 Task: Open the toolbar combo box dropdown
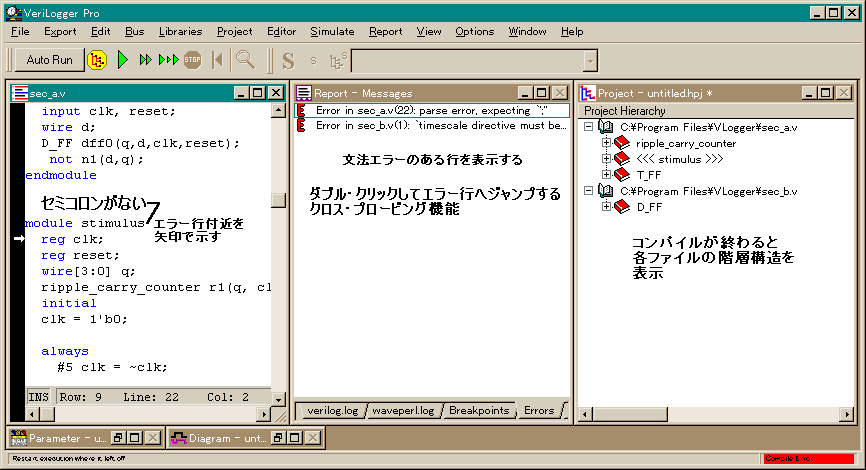click(590, 60)
